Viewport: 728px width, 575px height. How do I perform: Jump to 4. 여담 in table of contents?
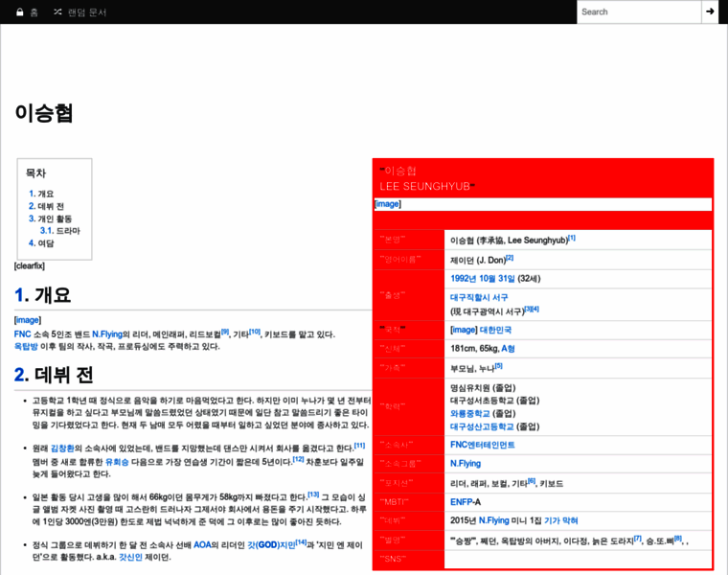tap(41, 243)
